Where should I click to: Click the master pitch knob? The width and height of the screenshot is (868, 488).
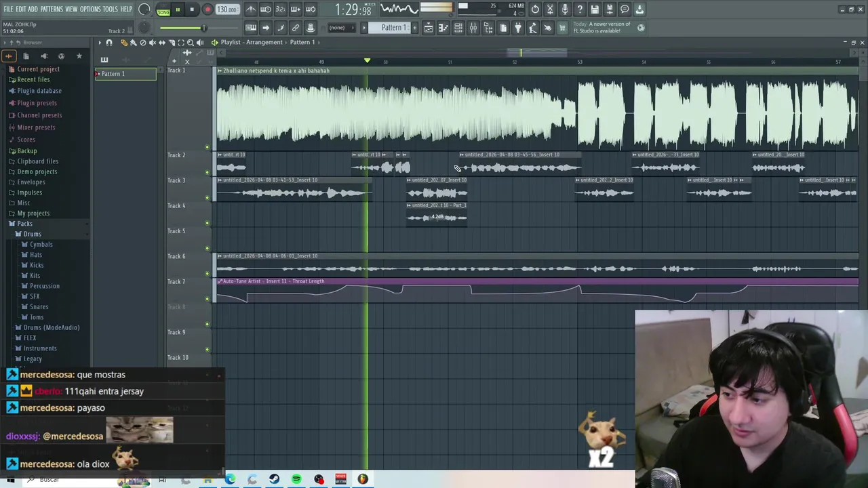(x=144, y=28)
